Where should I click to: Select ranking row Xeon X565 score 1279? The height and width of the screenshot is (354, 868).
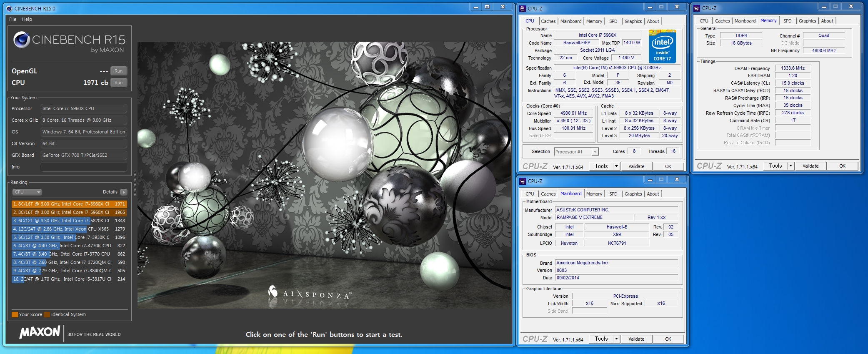[69, 229]
